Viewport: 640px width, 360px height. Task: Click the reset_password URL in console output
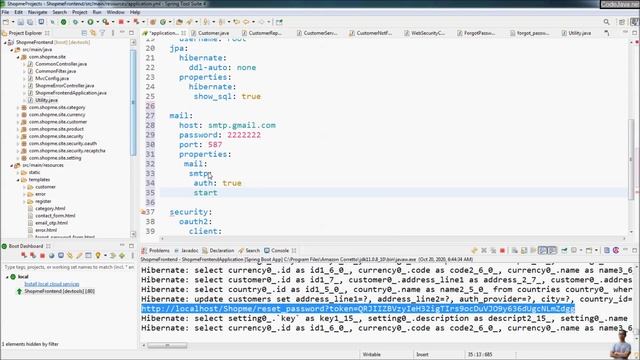[x=358, y=309]
